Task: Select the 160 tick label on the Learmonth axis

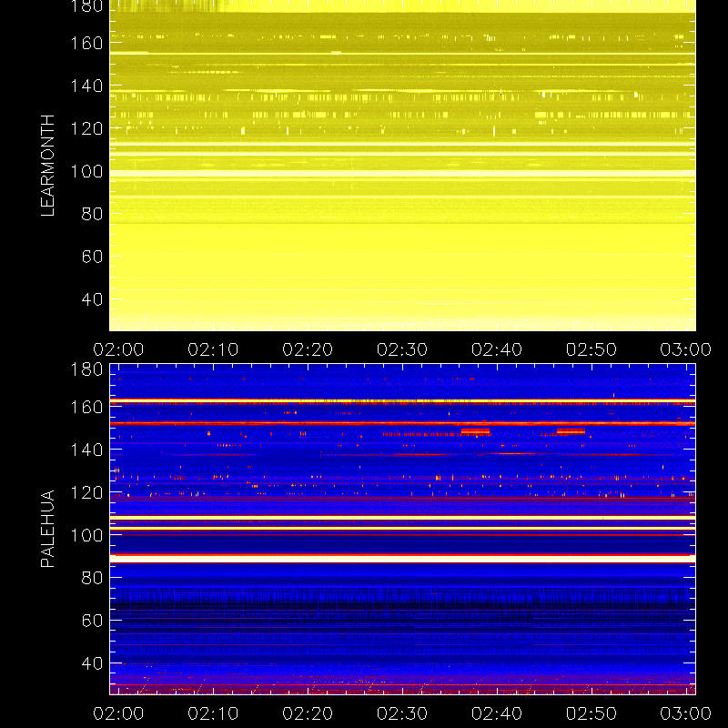Action: click(x=86, y=43)
